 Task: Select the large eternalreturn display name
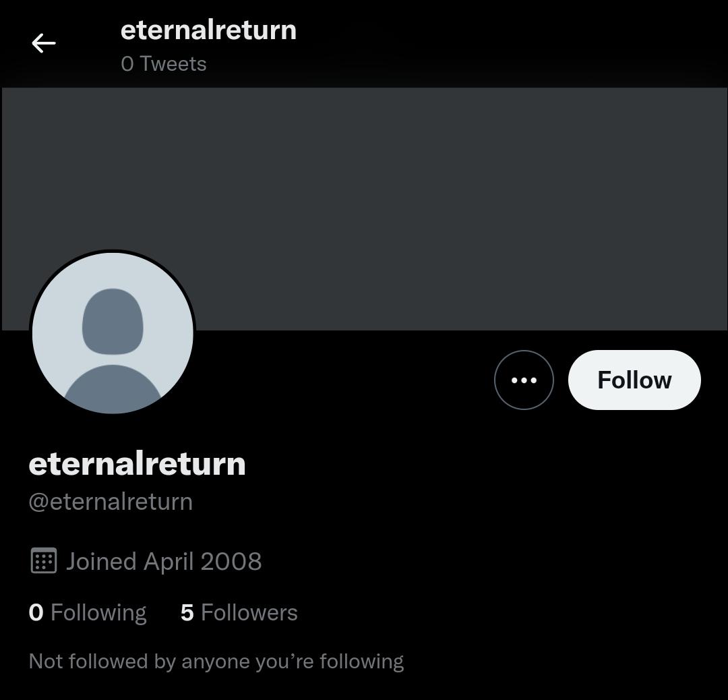(137, 463)
